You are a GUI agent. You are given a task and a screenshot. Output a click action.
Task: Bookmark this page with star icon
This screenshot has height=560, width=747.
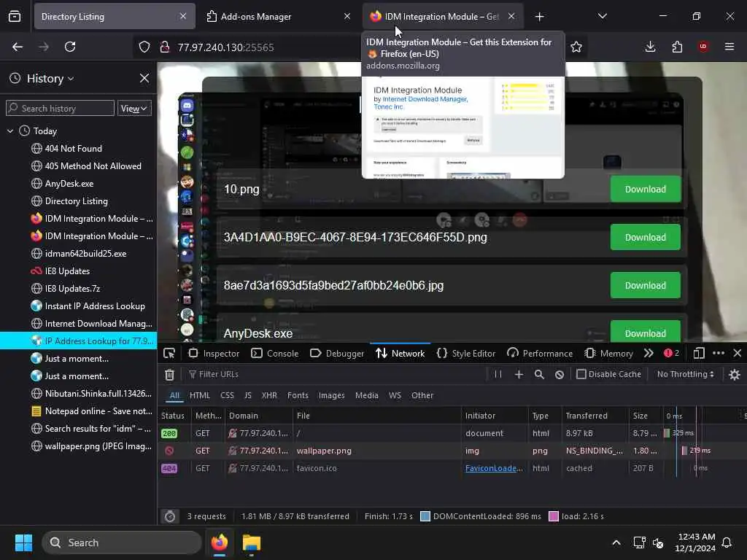(x=576, y=47)
